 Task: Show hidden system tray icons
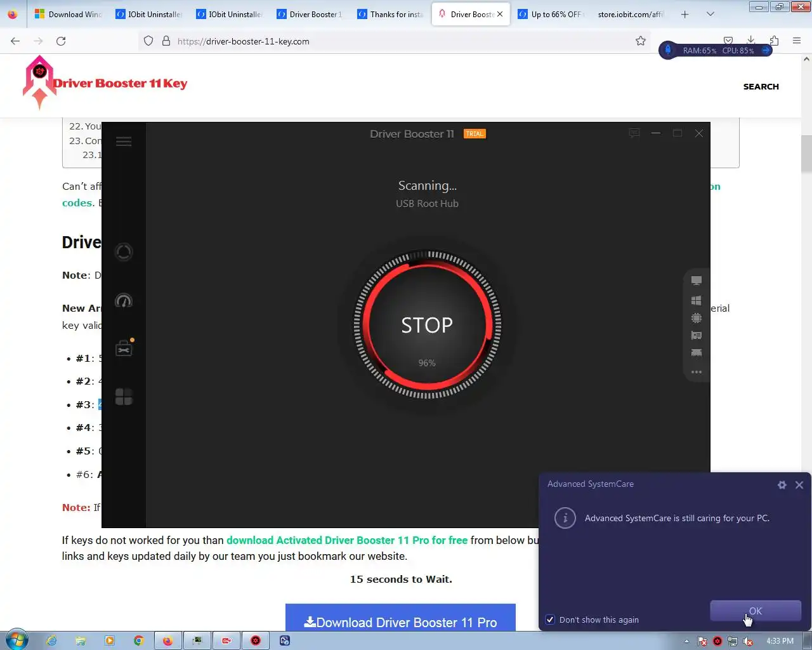point(686,641)
